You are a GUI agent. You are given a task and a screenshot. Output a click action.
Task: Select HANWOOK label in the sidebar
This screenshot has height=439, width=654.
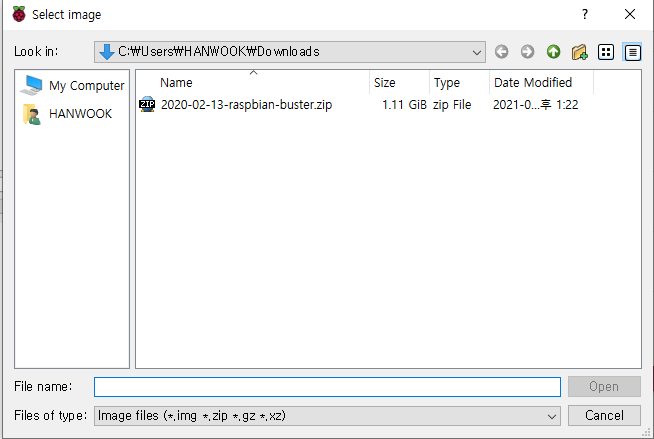pyautogui.click(x=80, y=114)
